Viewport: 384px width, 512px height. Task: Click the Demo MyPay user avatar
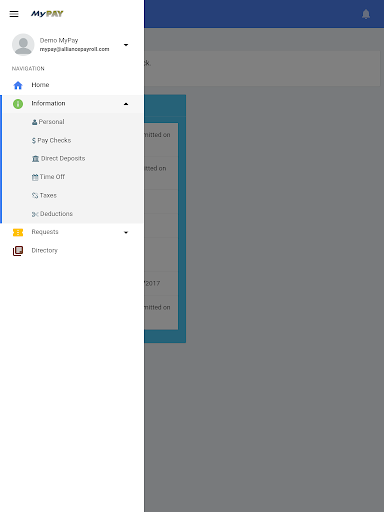23,44
